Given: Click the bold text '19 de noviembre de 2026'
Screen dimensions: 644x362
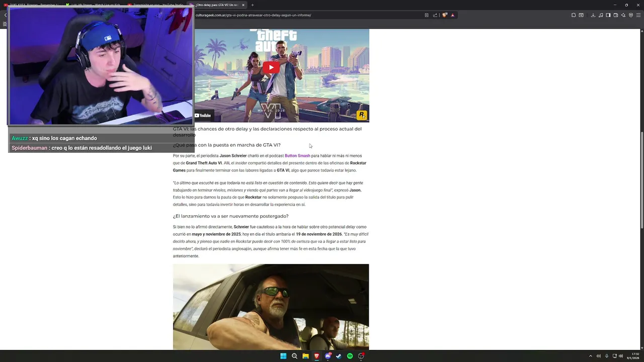Looking at the screenshot, I should (318, 234).
